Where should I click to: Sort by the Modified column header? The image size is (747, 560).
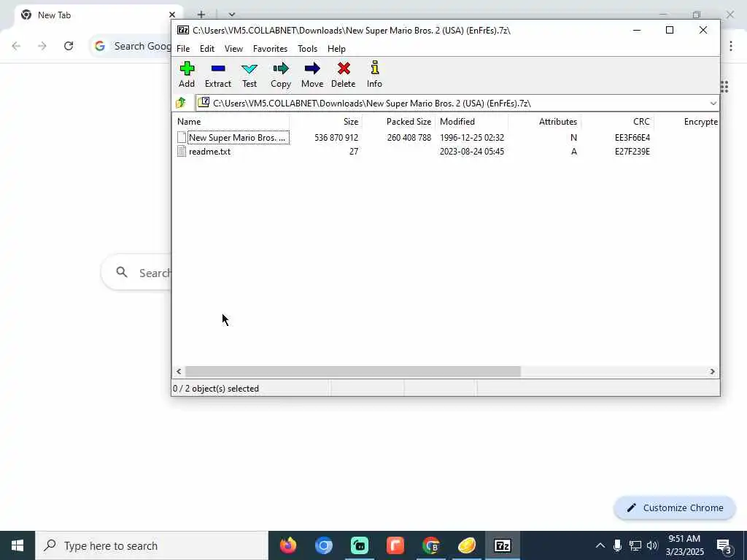click(472, 122)
